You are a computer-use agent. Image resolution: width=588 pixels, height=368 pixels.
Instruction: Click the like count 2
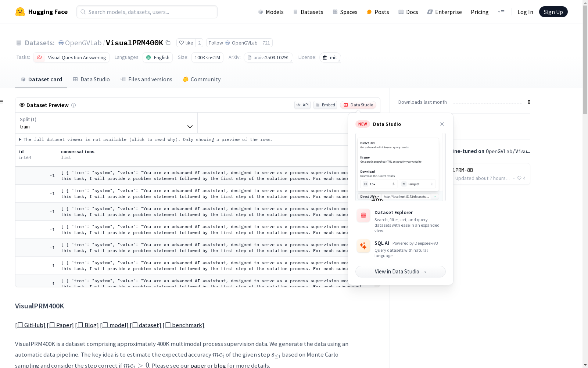point(199,43)
